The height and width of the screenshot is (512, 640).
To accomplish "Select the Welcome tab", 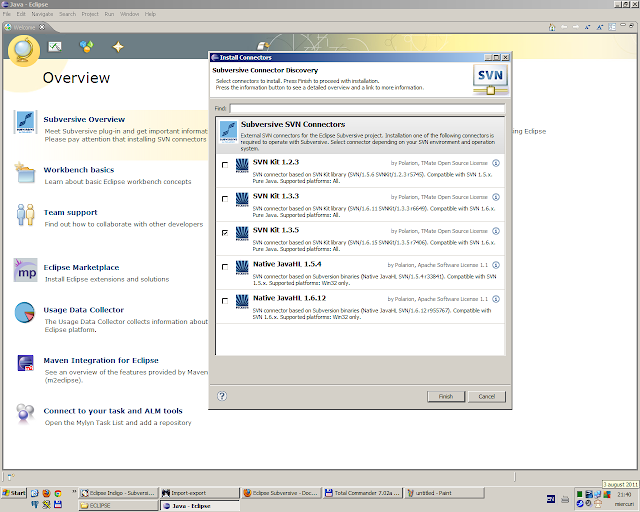I will [x=24, y=27].
